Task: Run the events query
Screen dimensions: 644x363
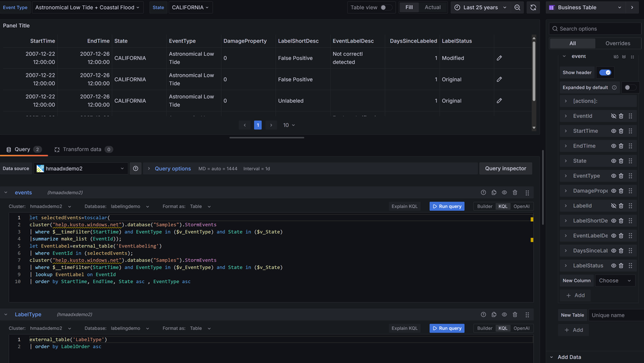Action: tap(447, 206)
